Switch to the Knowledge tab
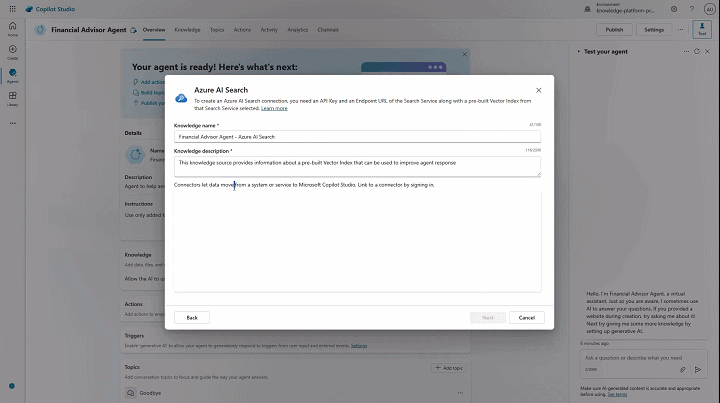 187,30
